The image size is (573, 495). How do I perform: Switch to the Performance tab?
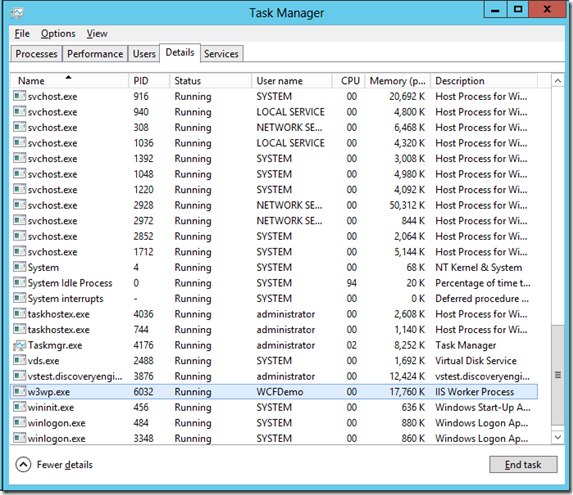click(95, 54)
